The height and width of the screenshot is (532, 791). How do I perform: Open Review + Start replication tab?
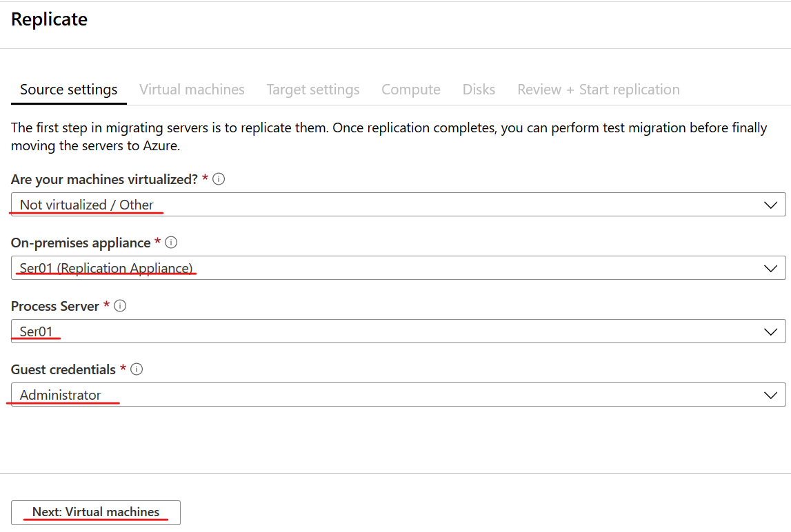[598, 90]
